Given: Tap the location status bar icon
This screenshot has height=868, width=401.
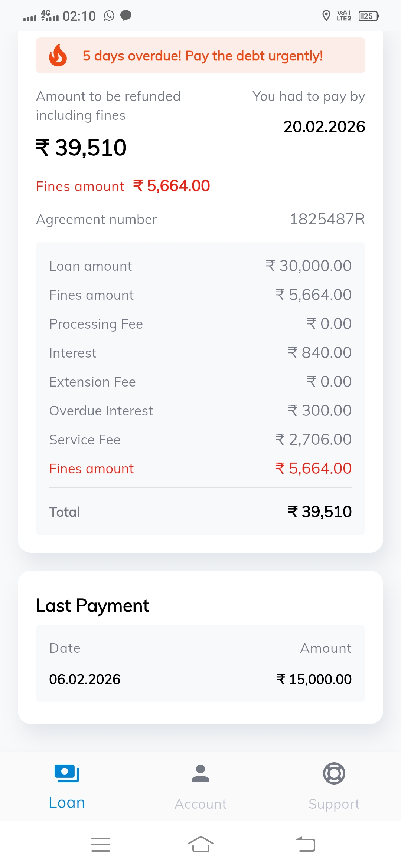Looking at the screenshot, I should tap(326, 16).
